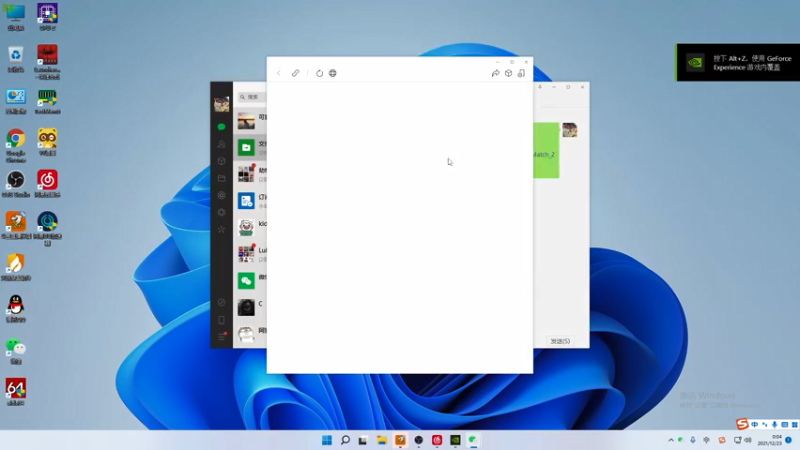Open the chat with the sunset avatar
Viewport: 800px width, 450px height.
pyautogui.click(x=250, y=121)
